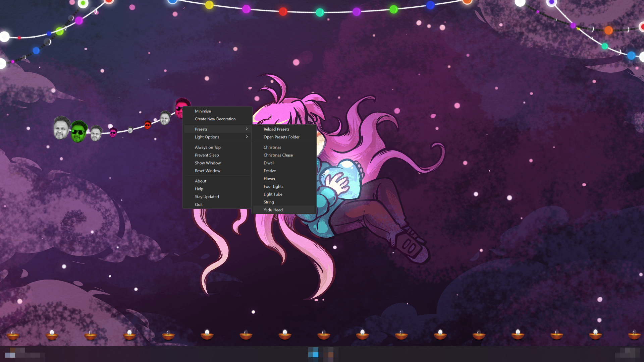Select the Four Lights preset
Viewport: 644px width, 362px height.
coord(273,186)
